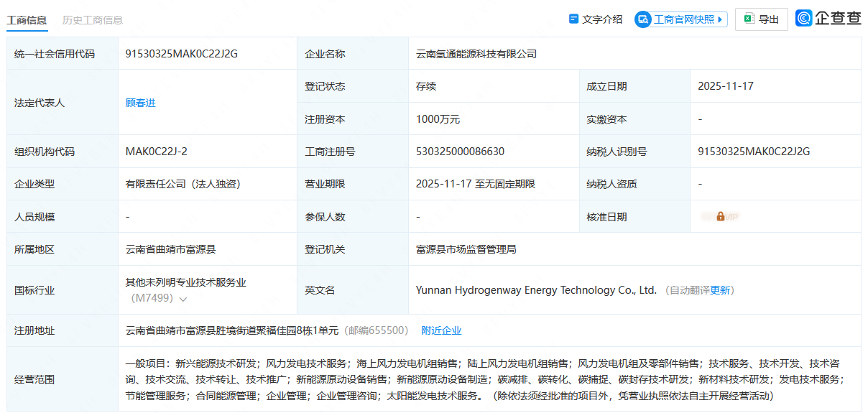Click the 工商官网快照 round search icon
The height and width of the screenshot is (413, 868).
pos(643,19)
